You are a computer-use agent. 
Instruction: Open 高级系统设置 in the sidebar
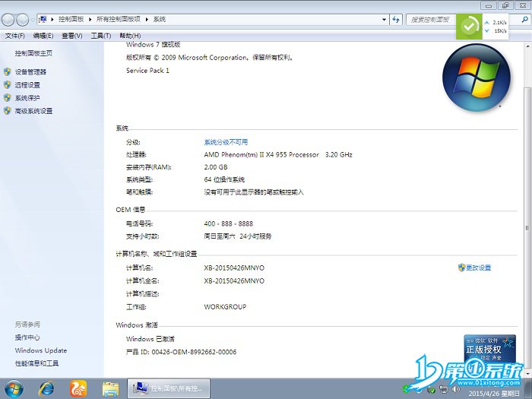click(33, 111)
